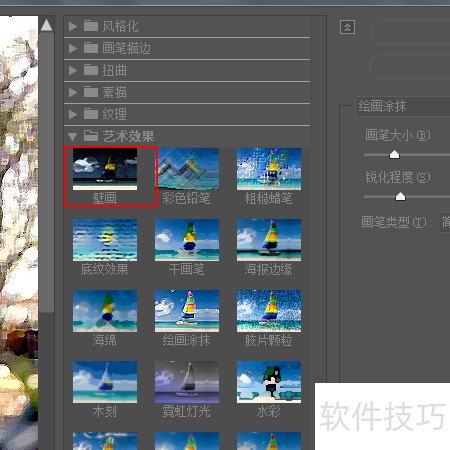The image size is (450, 450).
Task: Click the collapse filter gallery panel icon
Action: coord(347,27)
